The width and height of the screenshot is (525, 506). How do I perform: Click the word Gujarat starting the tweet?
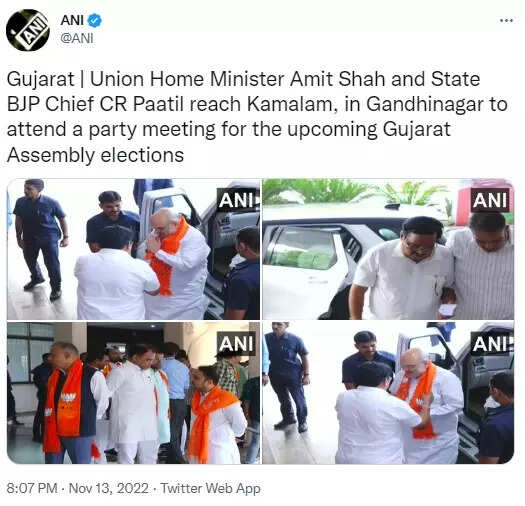[x=41, y=80]
